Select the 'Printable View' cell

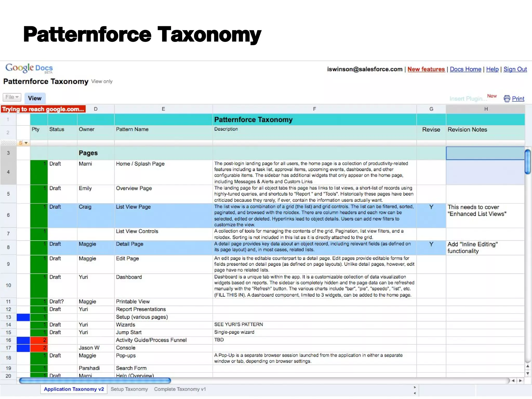click(163, 302)
